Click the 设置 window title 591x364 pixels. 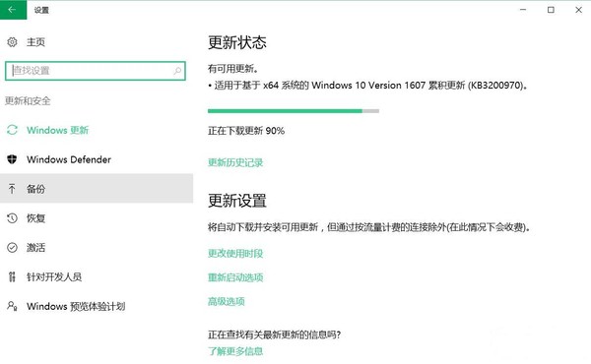pyautogui.click(x=41, y=10)
